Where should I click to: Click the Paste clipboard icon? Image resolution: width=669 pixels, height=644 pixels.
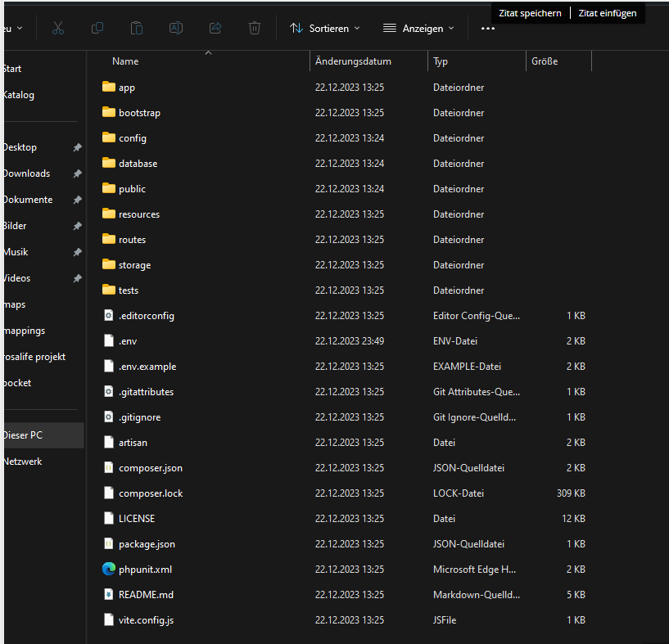137,28
